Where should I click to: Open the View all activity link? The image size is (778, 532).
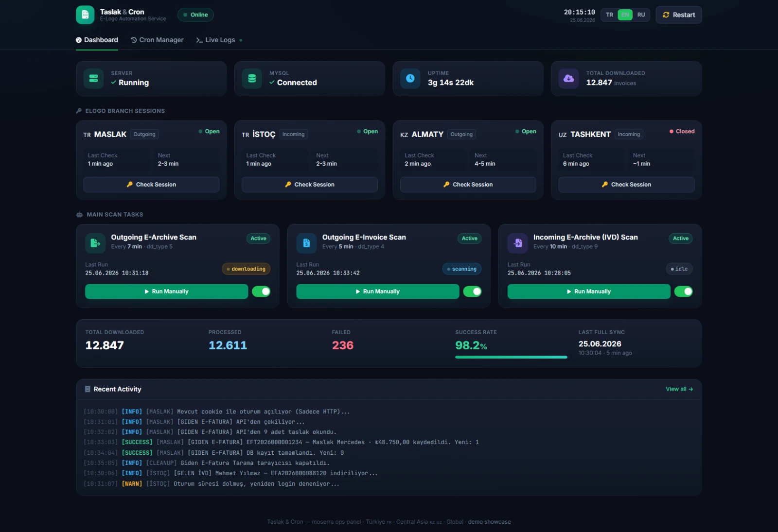679,389
